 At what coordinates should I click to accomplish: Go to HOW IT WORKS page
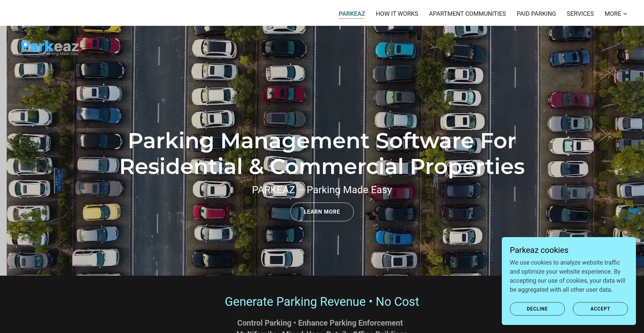coord(397,14)
